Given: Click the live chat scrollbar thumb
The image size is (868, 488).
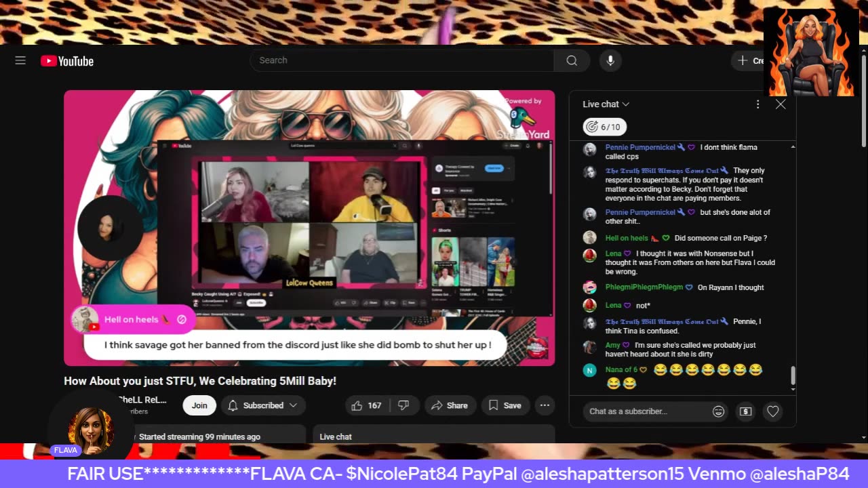Looking at the screenshot, I should tap(792, 375).
